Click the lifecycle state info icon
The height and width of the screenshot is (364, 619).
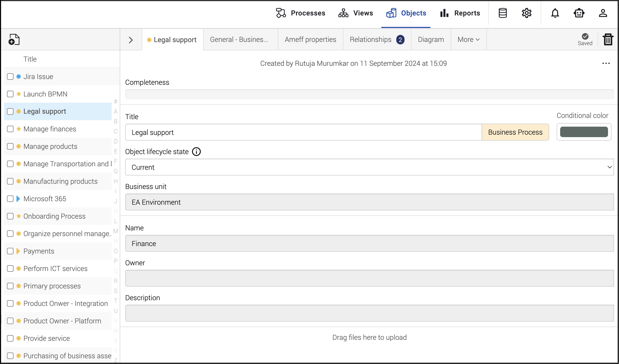196,152
